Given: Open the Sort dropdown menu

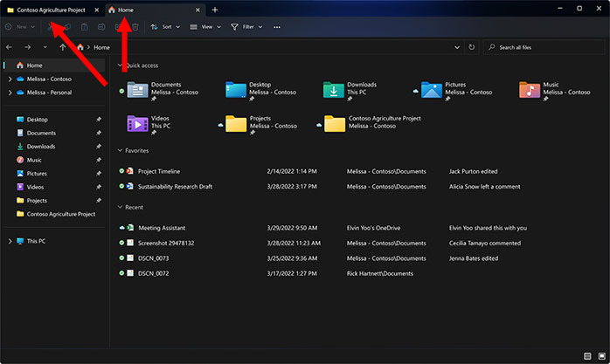Looking at the screenshot, I should [x=165, y=27].
